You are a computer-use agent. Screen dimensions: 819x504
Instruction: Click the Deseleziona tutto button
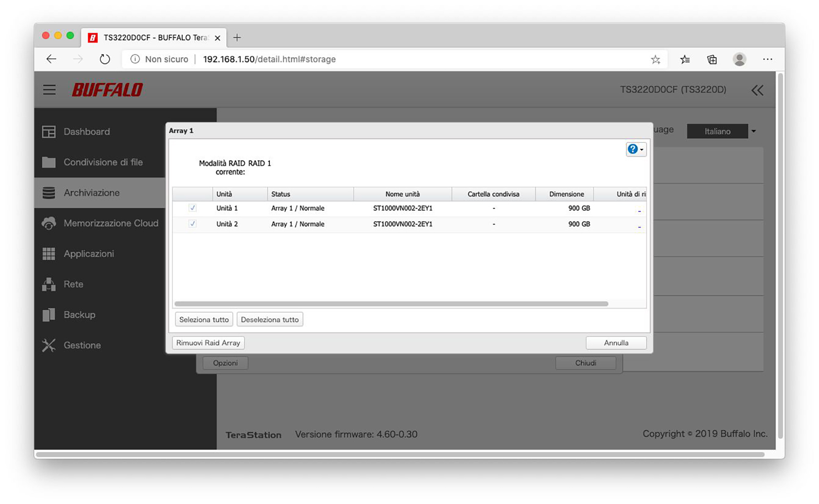270,320
